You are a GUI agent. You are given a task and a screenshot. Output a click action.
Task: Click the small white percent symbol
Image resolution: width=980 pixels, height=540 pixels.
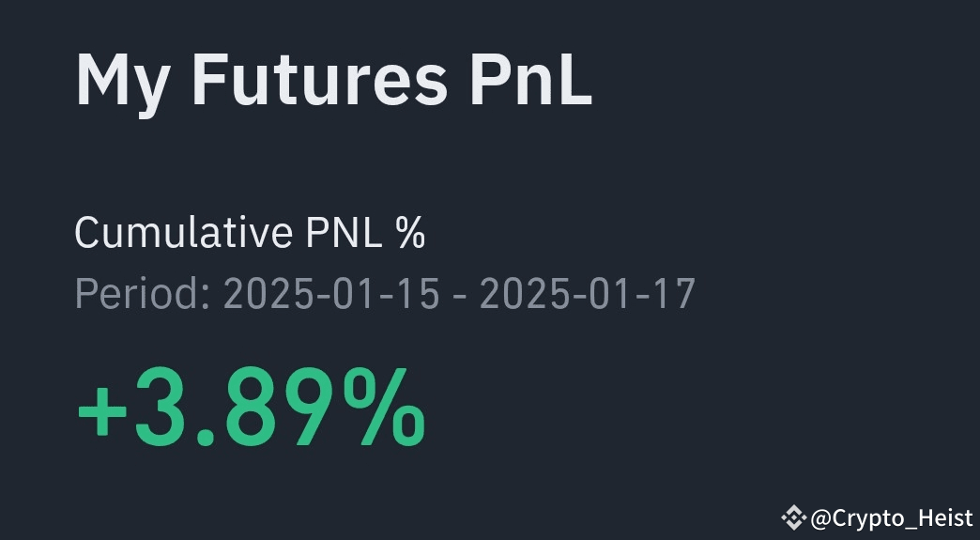[x=410, y=233]
